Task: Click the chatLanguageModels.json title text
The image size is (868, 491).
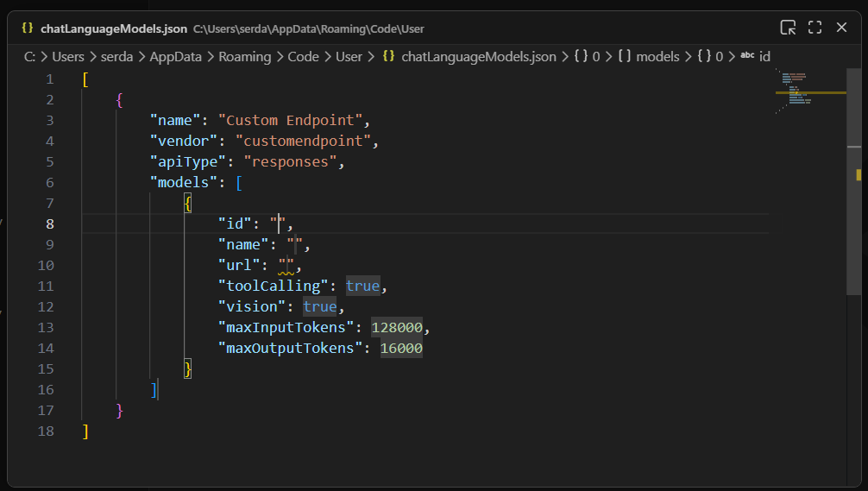Action: pos(114,28)
